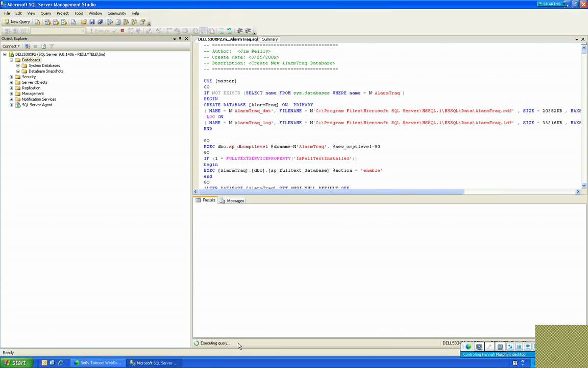Open Analysis Services XMLA Query

(x=64, y=22)
